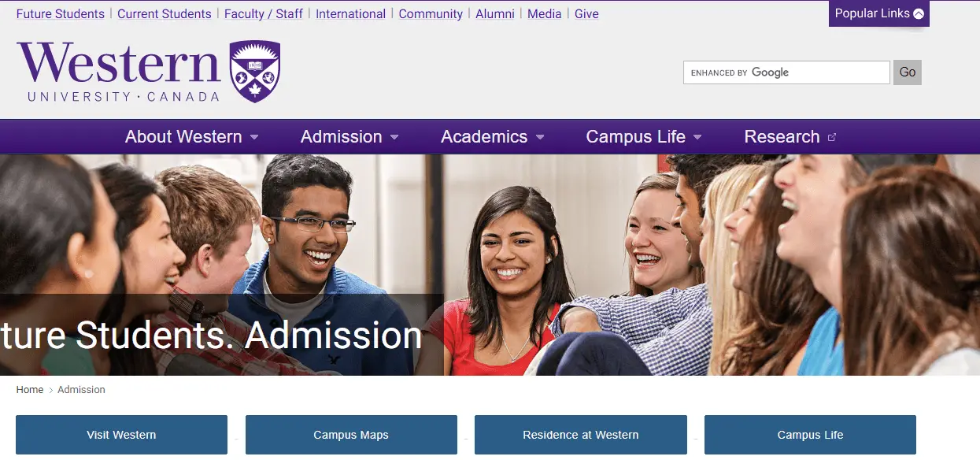The image size is (980, 460).
Task: Expand the About Western dropdown arrow
Action: [x=254, y=137]
